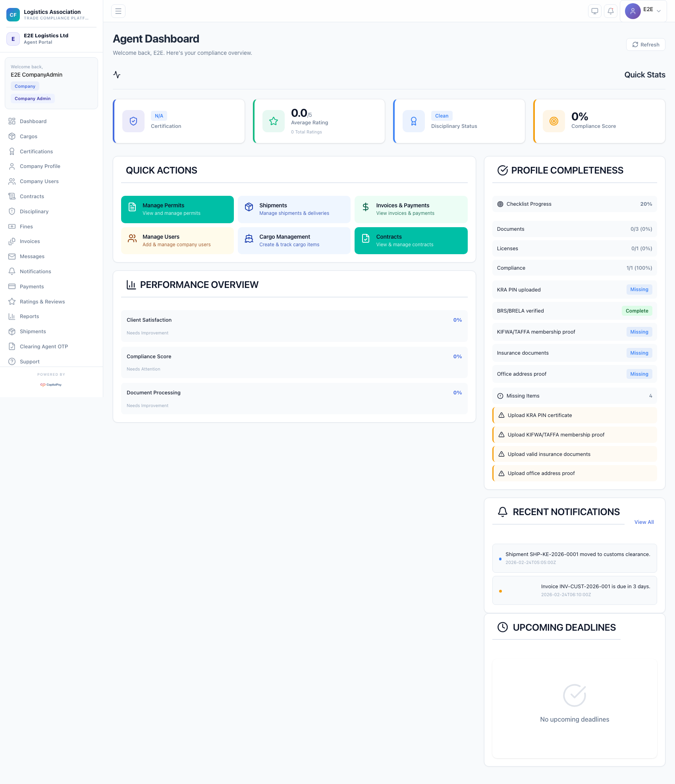Click the Company Admin role badge
675x784 pixels.
pyautogui.click(x=33, y=98)
